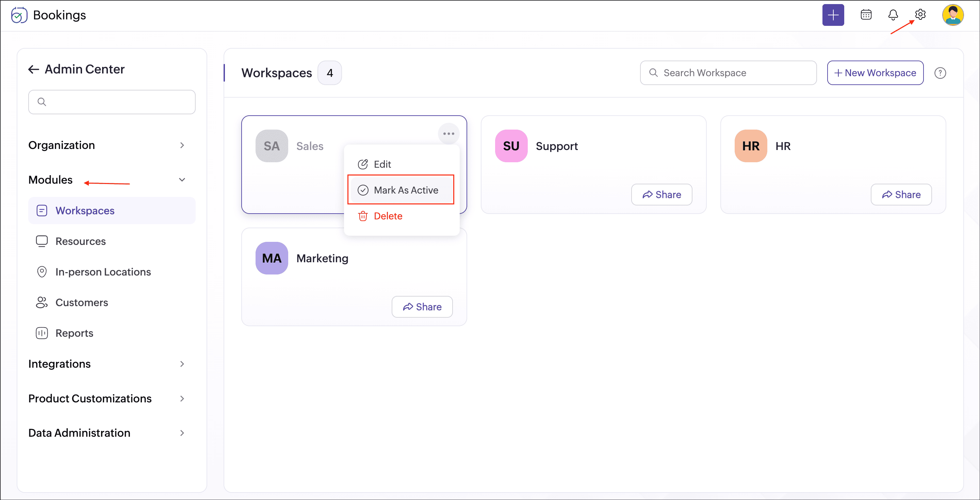Image resolution: width=980 pixels, height=500 pixels.
Task: Click the Edit pencil icon in menu
Action: [362, 164]
